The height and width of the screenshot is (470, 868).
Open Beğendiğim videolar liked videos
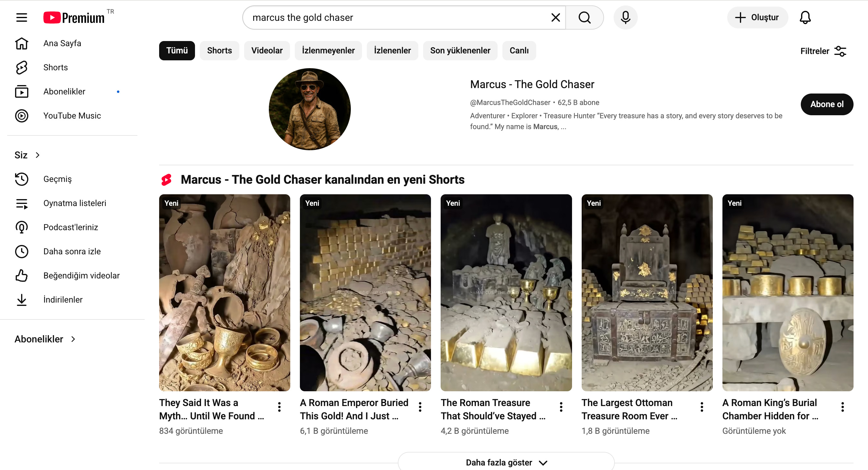coord(81,275)
